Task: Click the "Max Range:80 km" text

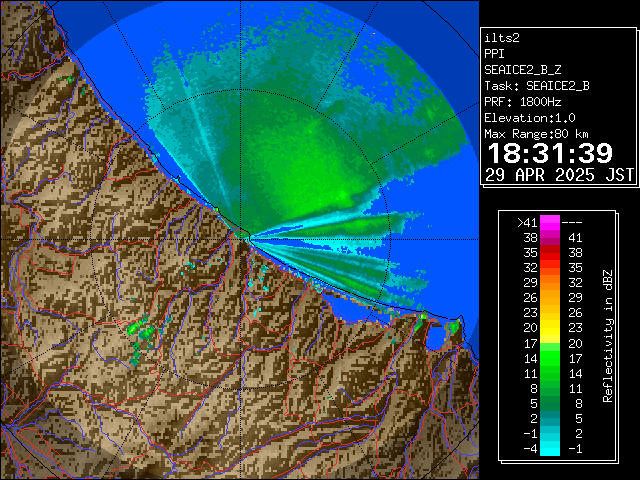Action: tap(536, 134)
